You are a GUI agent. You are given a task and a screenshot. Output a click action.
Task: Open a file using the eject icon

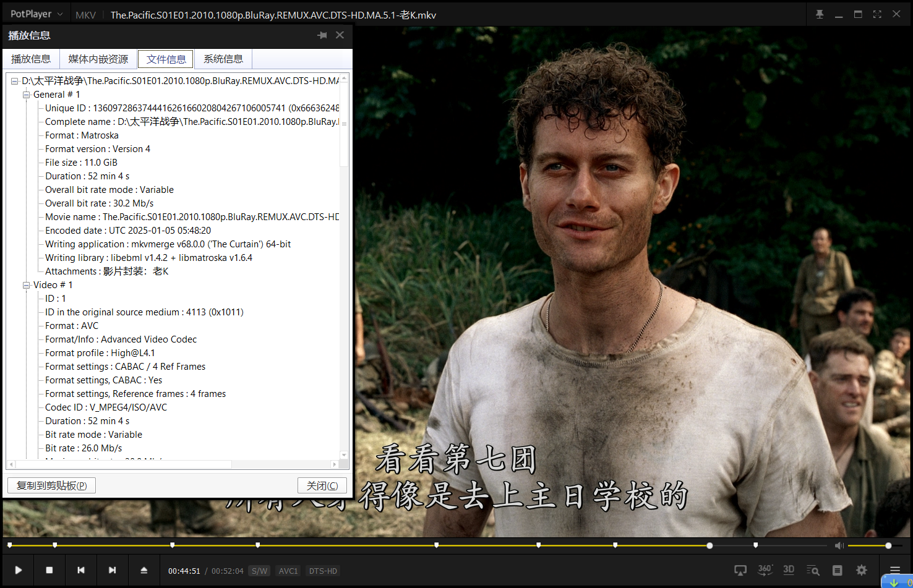coord(144,570)
